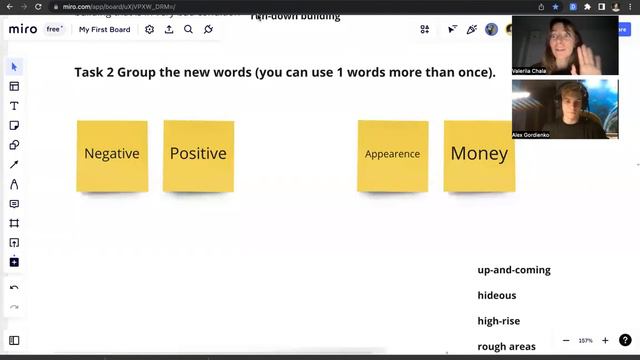640x360 pixels.
Task: Open the help question mark button
Action: point(625,340)
